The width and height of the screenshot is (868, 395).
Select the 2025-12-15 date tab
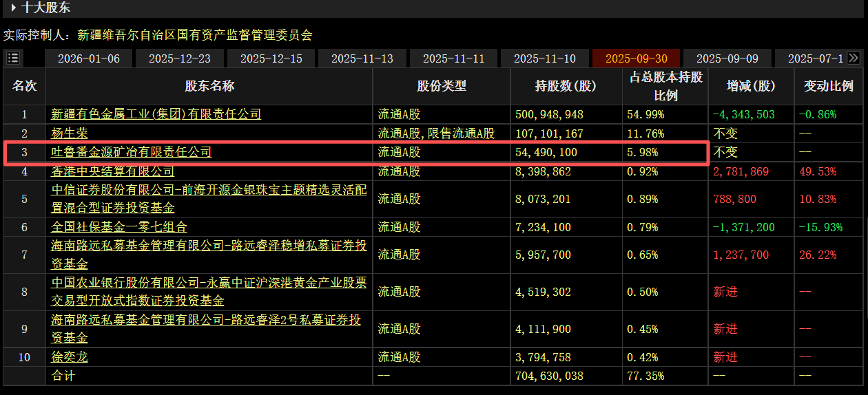271,58
